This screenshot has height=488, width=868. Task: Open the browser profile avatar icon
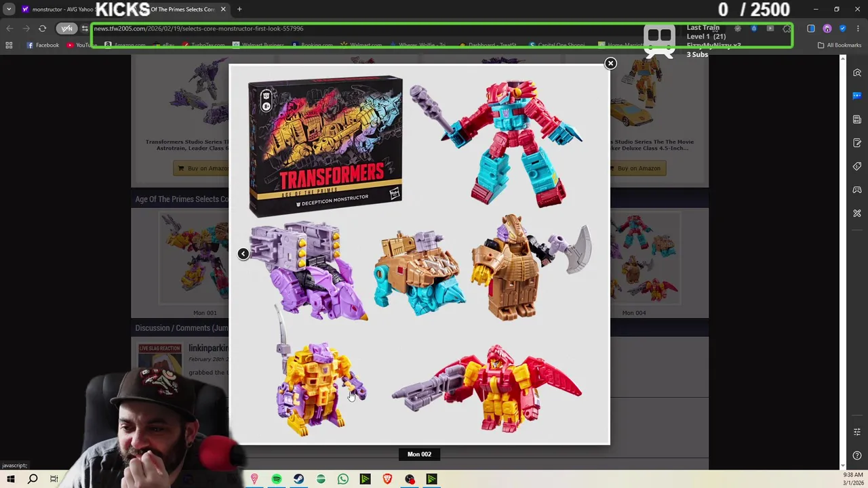click(x=827, y=28)
